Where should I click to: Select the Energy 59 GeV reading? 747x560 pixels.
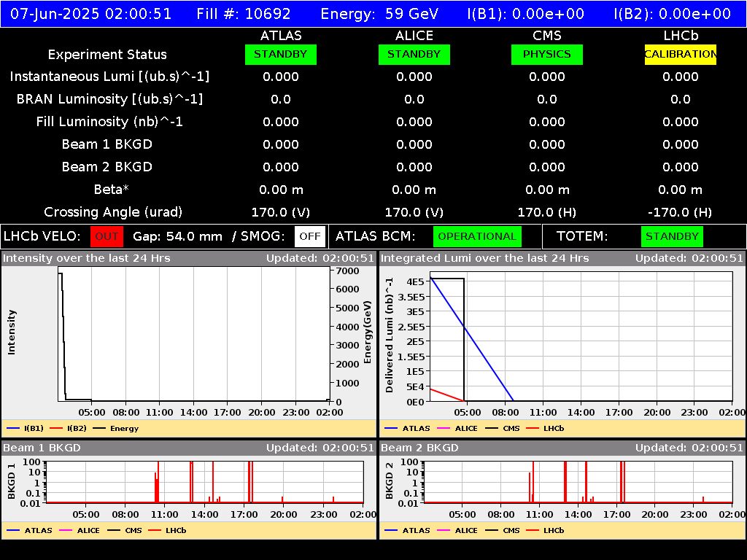379,13
